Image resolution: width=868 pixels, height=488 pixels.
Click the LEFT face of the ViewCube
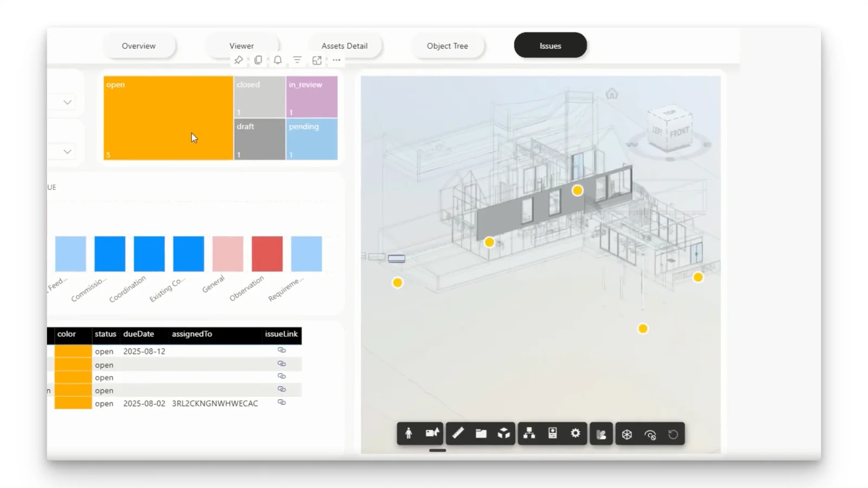coord(657,131)
